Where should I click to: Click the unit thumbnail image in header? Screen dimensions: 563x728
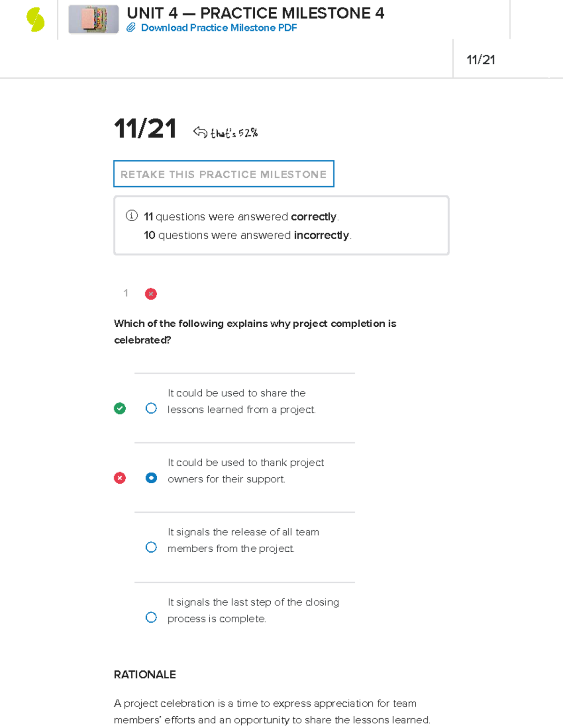93,19
